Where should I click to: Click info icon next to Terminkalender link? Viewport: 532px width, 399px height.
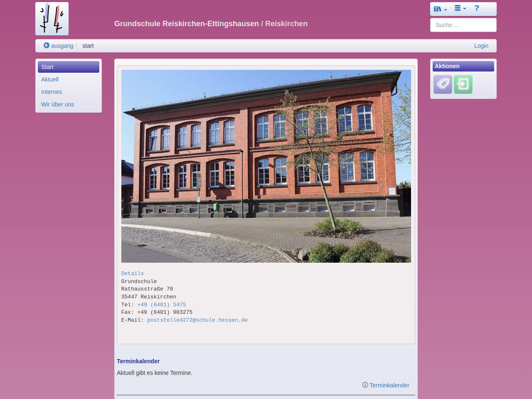coord(365,385)
